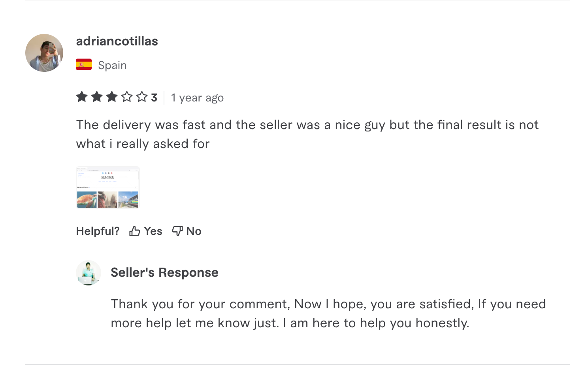Click the Spain country label
Screen dimensions: 588x377
[112, 65]
